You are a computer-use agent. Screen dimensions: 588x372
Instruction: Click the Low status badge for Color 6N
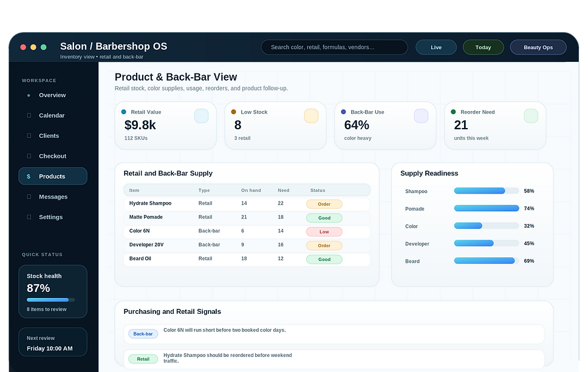(x=324, y=232)
